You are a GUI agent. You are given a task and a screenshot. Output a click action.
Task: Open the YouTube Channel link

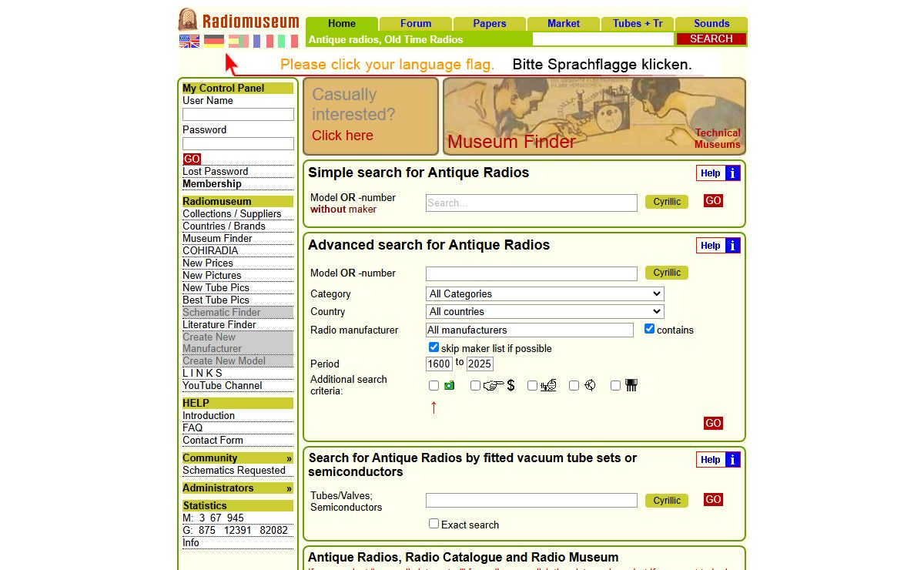coord(222,386)
